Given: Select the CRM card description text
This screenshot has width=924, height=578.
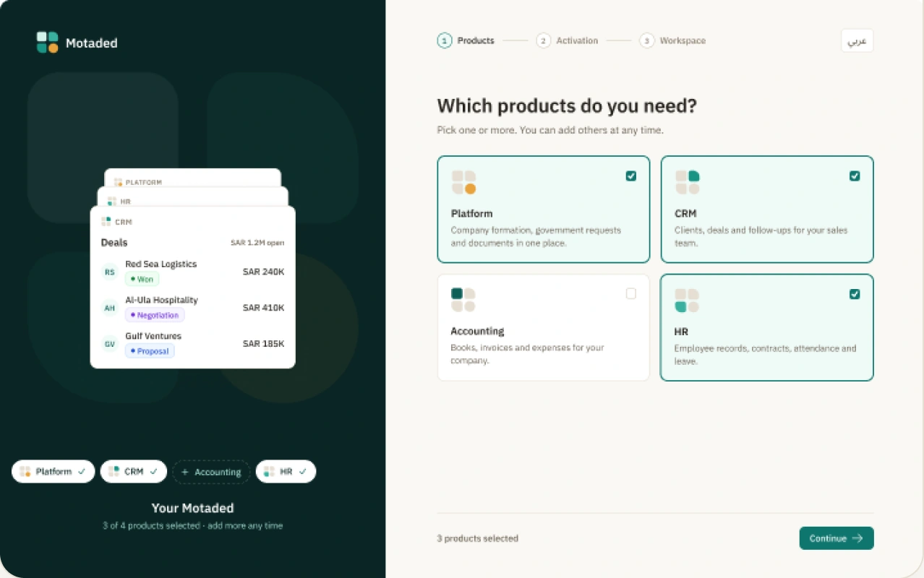Looking at the screenshot, I should pyautogui.click(x=761, y=237).
